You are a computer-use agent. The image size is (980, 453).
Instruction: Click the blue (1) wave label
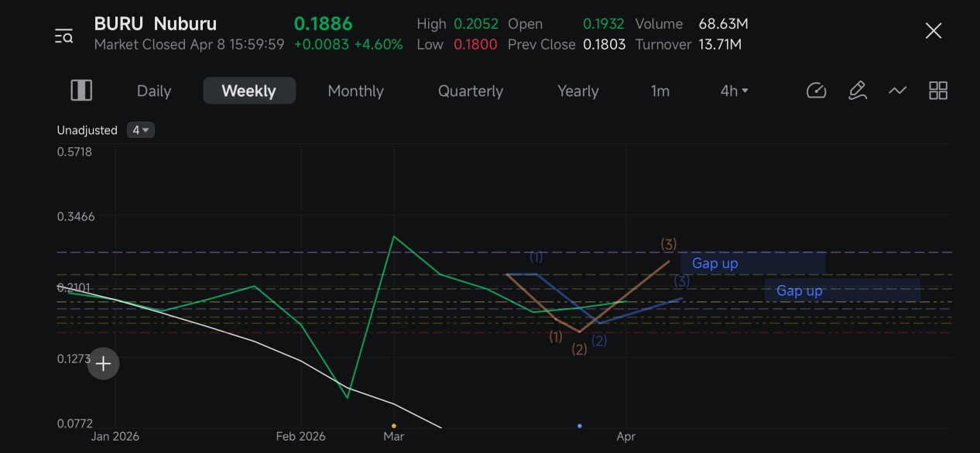pyautogui.click(x=536, y=257)
